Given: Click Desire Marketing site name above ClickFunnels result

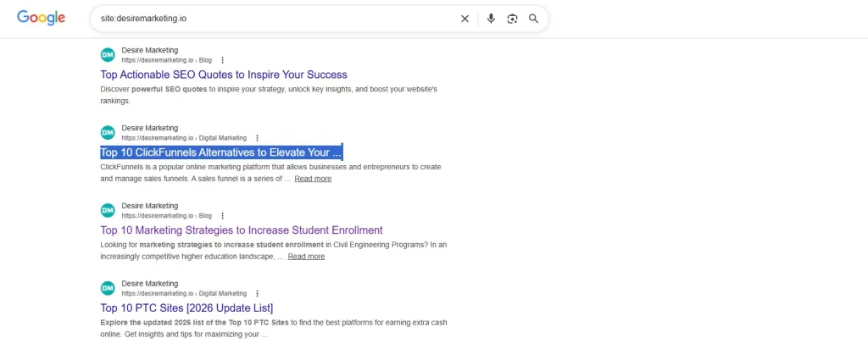Looking at the screenshot, I should (x=150, y=128).
